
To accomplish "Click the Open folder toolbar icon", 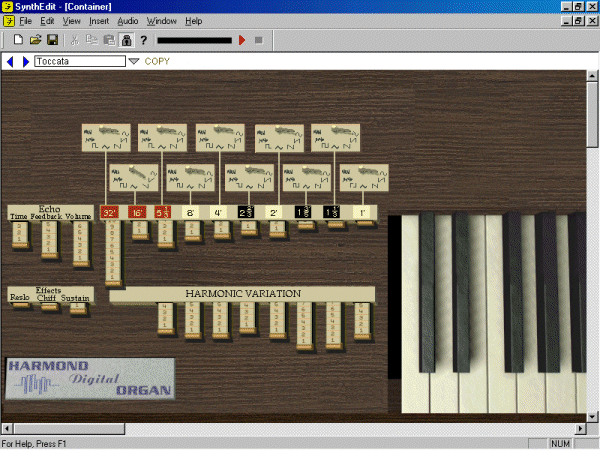I will [x=35, y=40].
